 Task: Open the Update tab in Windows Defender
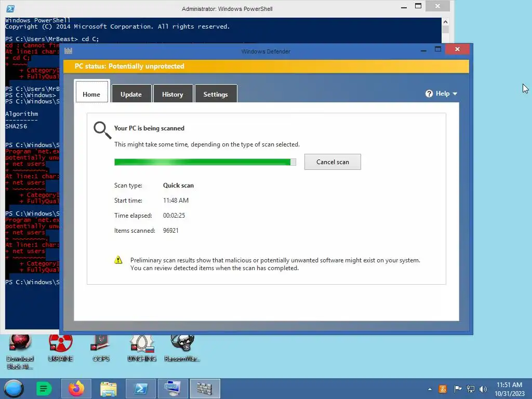[131, 94]
